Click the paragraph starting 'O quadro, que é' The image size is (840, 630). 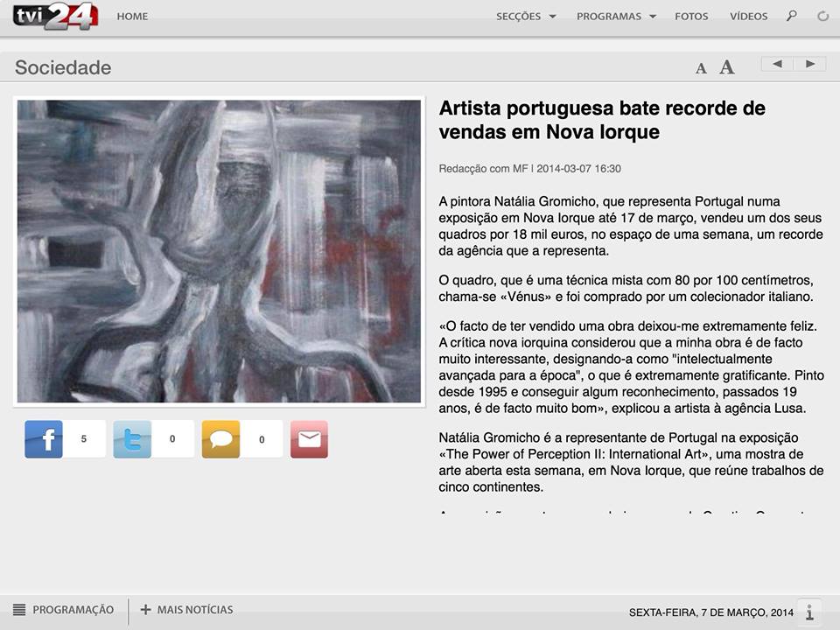tap(626, 288)
